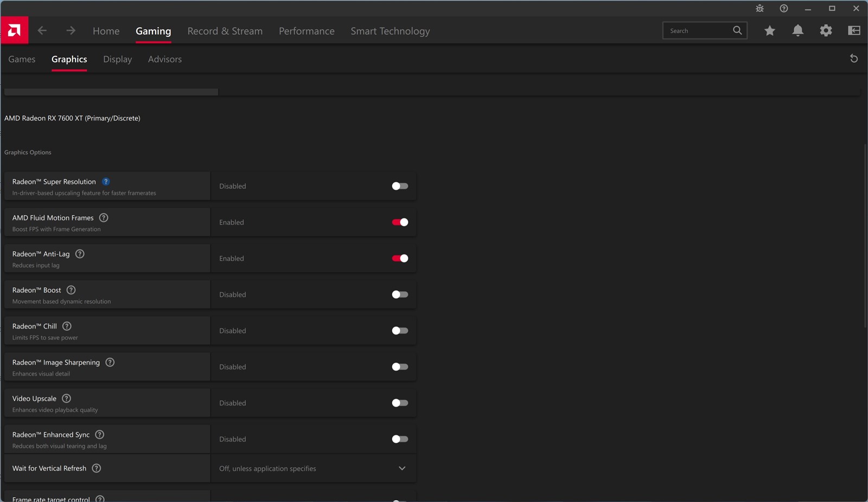Disable Radeon Anti-Lag toggle

coord(400,258)
